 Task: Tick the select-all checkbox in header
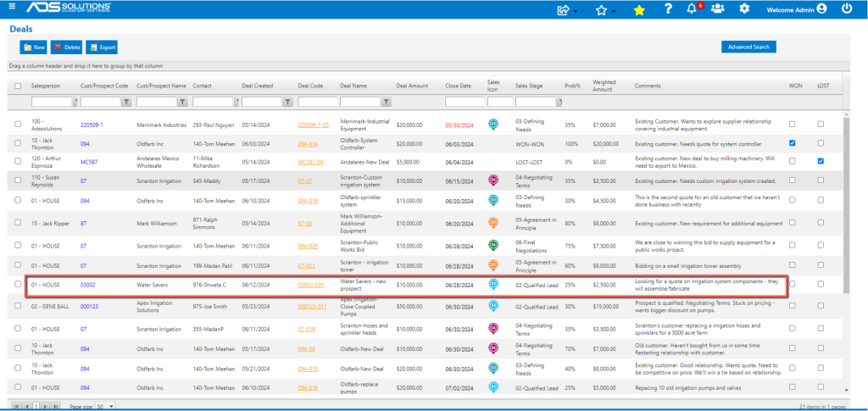pos(18,86)
